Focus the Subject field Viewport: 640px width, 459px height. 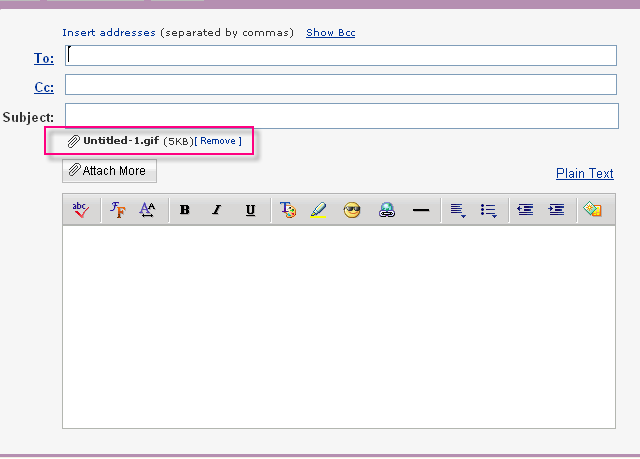coord(342,116)
